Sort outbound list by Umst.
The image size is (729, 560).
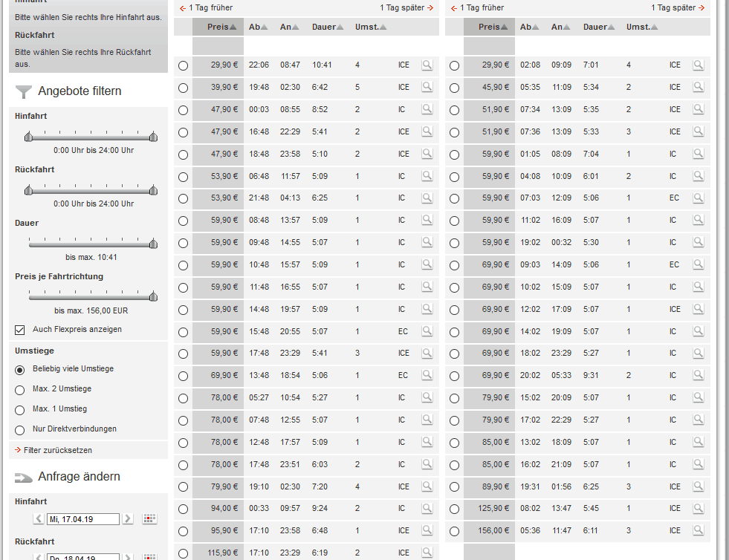coord(371,27)
